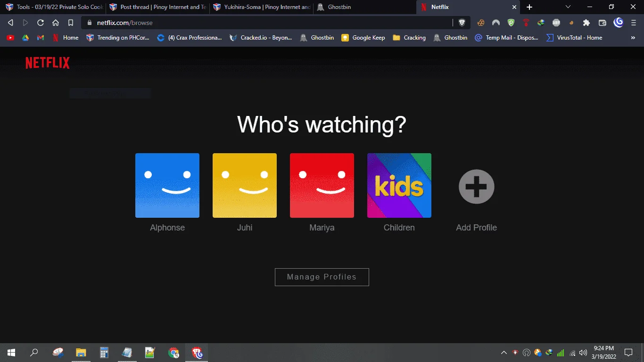Open the Cracking bookmarks folder

409,38
